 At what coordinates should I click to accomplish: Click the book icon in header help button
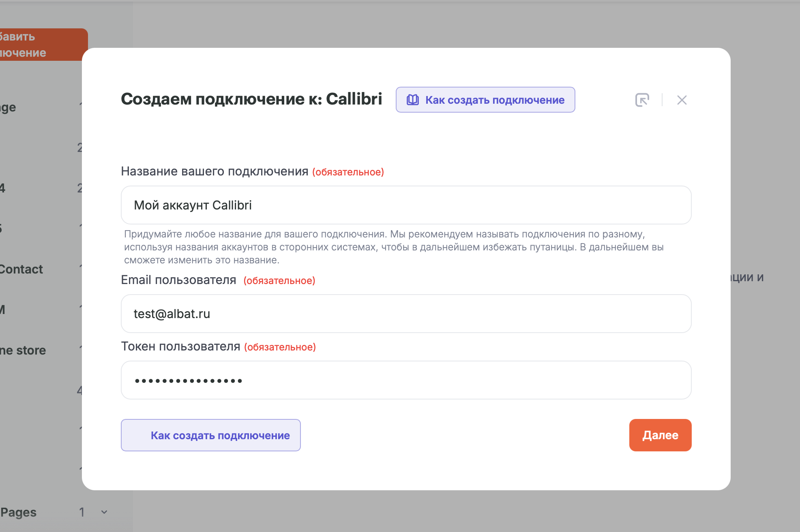(412, 100)
